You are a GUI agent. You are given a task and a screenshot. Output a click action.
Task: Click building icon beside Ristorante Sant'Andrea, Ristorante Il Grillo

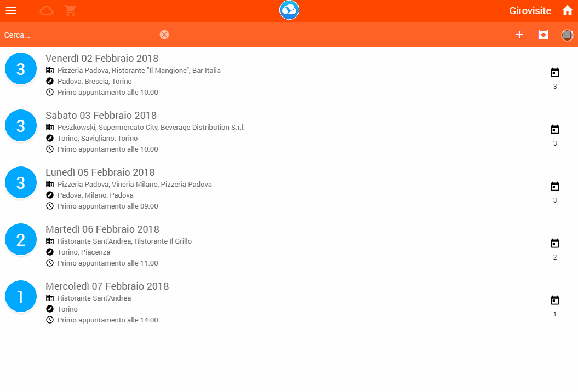click(x=50, y=241)
